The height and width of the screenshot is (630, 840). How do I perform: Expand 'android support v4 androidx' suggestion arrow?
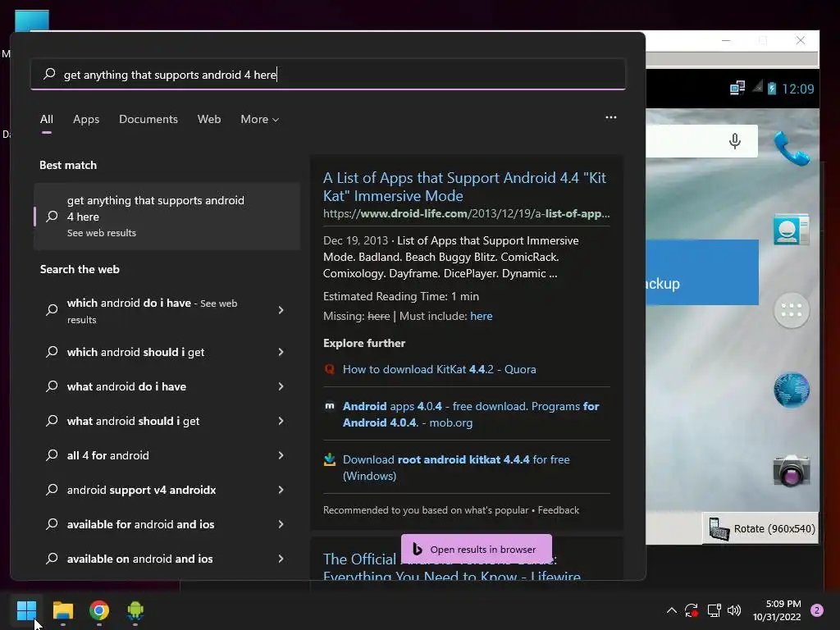coord(281,490)
